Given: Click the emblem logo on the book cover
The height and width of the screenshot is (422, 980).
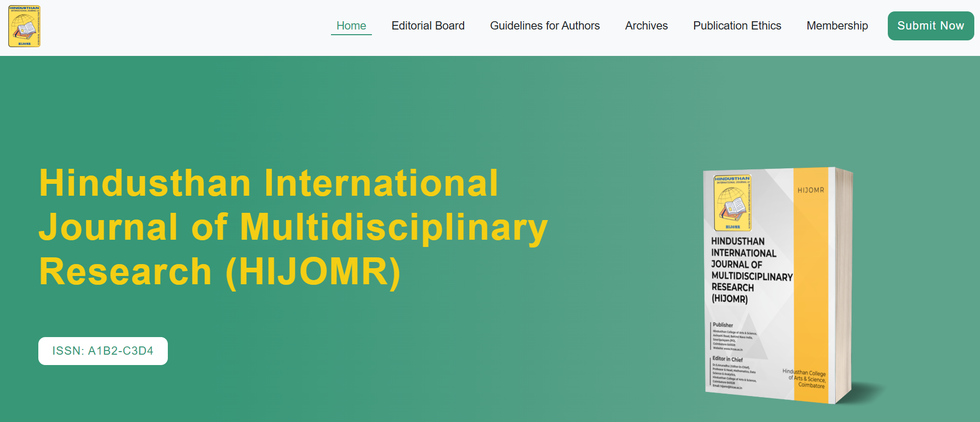Looking at the screenshot, I should [732, 203].
